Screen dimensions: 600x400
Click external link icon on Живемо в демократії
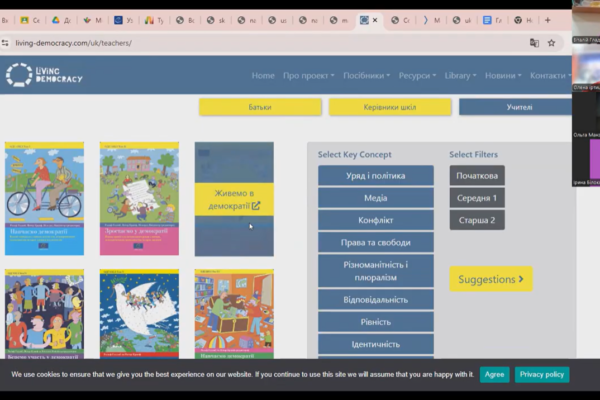(256, 206)
